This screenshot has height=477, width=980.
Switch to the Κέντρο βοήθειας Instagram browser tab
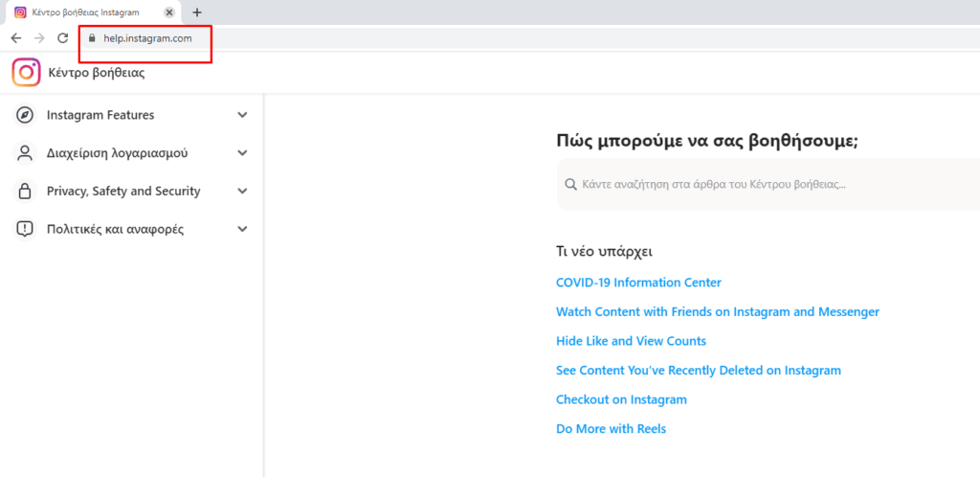(94, 11)
